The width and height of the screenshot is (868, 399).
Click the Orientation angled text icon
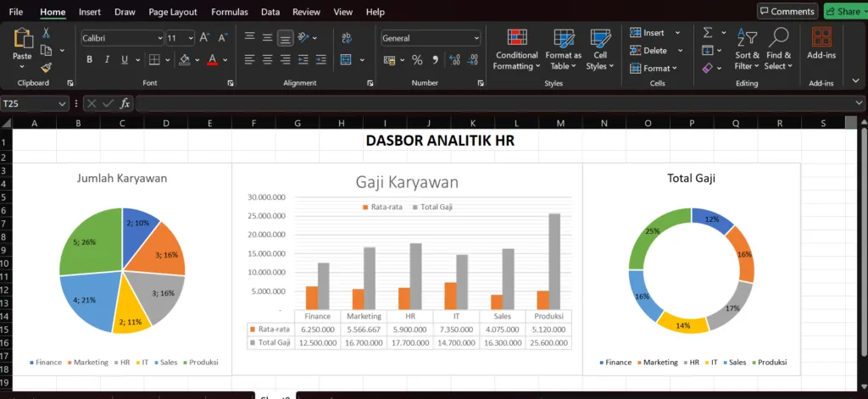pos(303,37)
